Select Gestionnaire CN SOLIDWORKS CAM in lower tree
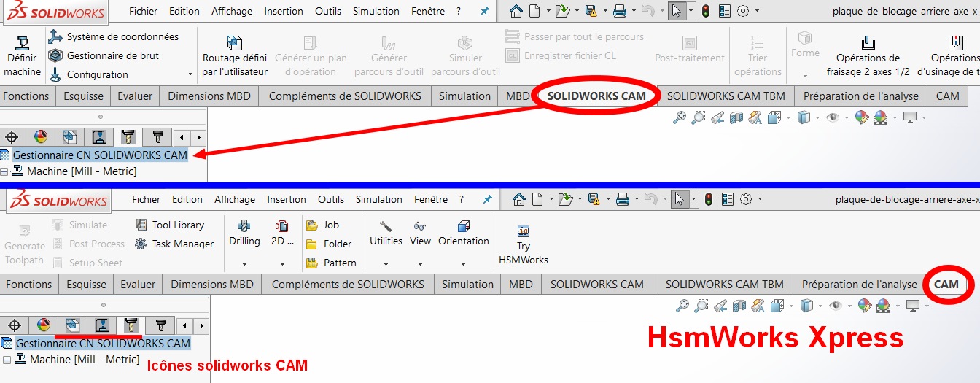Screen dimensions: 980x383 [103, 343]
